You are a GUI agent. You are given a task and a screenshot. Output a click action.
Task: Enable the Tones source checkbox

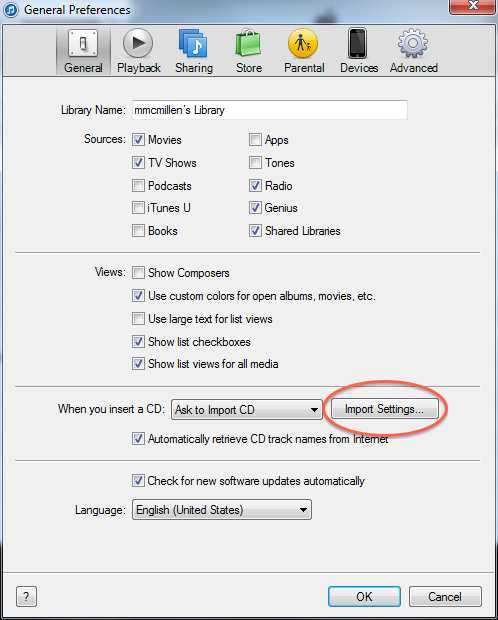point(255,163)
